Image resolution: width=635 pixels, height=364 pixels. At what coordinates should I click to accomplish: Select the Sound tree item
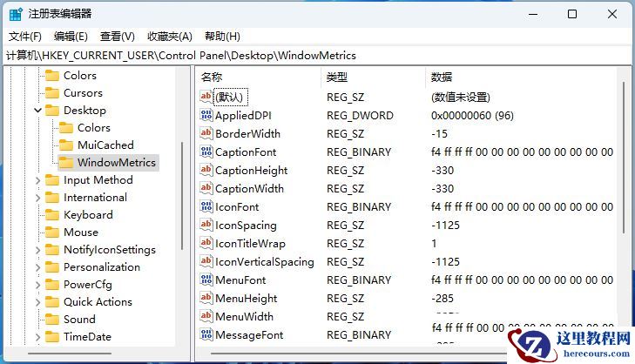click(79, 319)
